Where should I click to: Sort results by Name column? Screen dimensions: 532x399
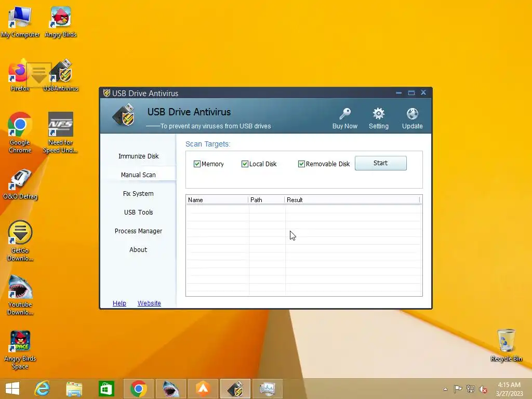(217, 200)
